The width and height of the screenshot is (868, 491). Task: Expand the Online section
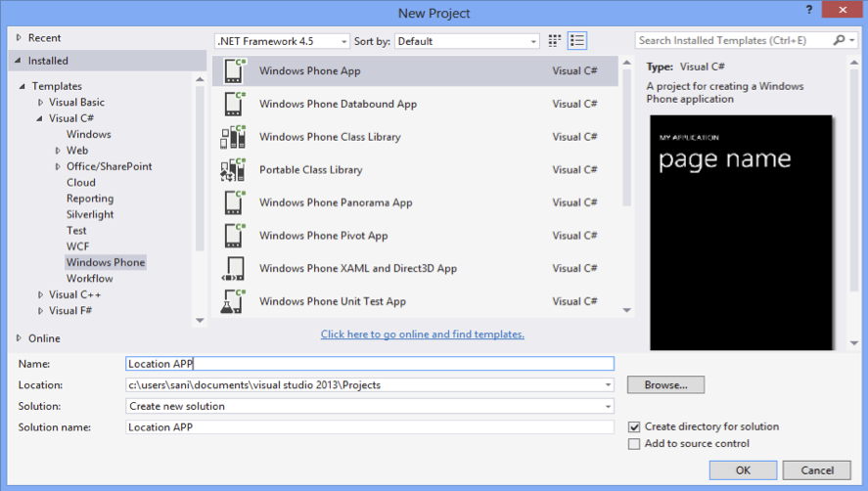(19, 337)
